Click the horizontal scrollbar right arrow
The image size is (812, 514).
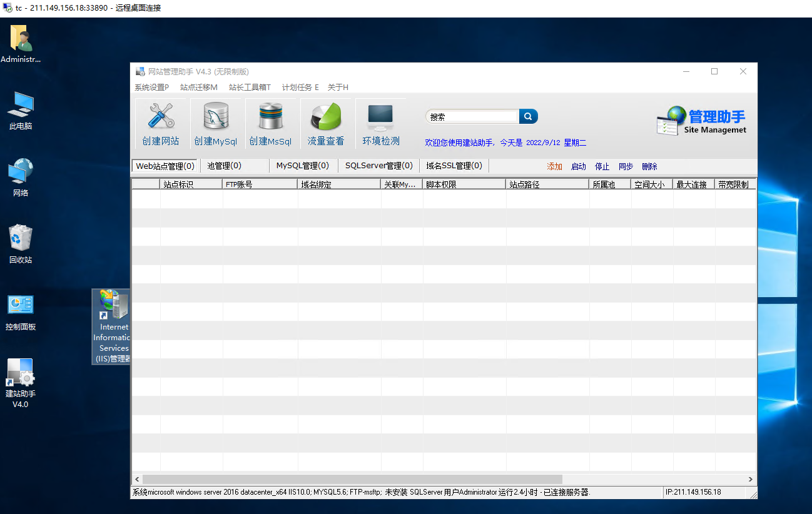751,479
